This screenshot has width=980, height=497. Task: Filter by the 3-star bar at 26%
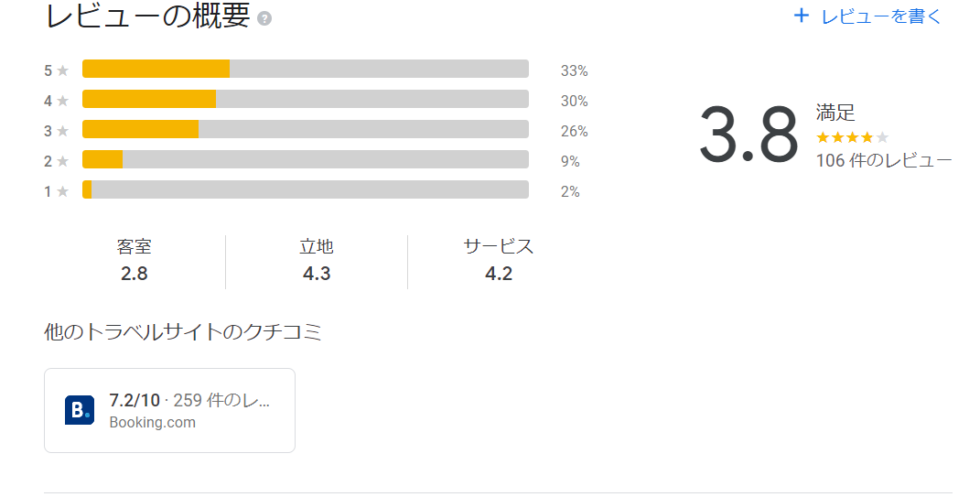click(306, 129)
